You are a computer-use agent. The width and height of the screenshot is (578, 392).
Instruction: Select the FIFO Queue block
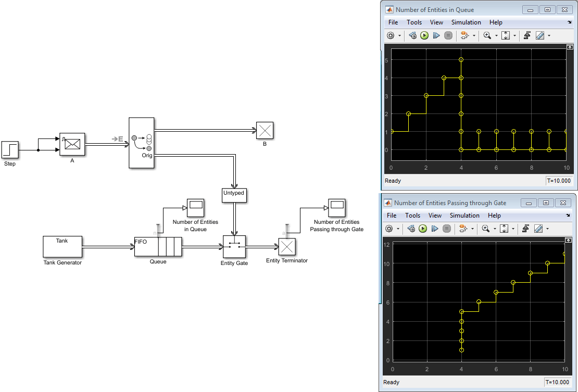[x=158, y=246]
